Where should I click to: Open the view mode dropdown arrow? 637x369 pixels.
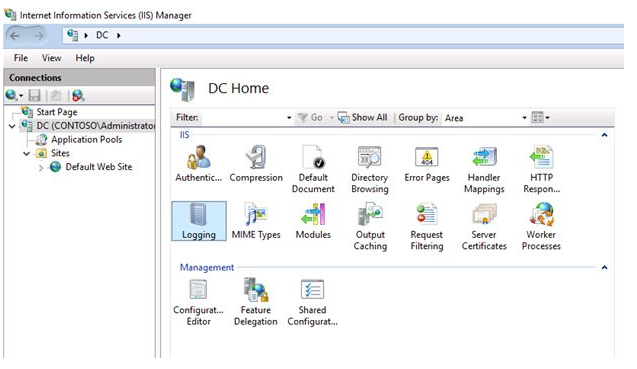(x=547, y=118)
